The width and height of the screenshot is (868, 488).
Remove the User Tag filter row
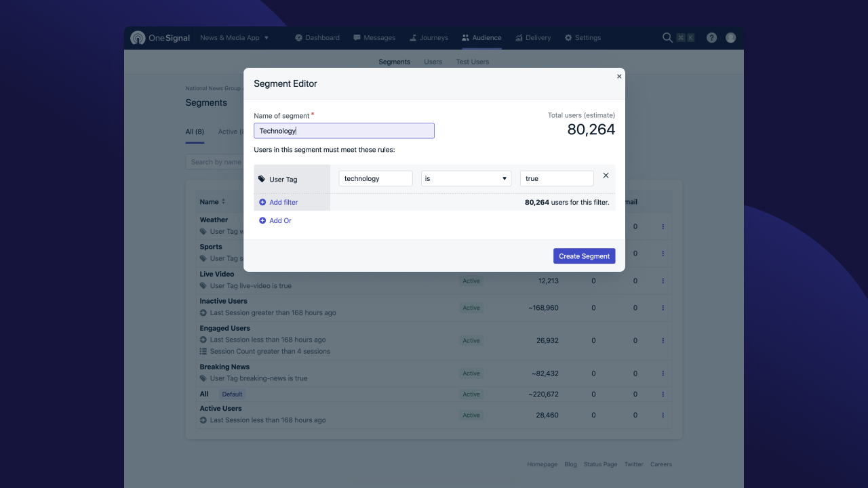(x=606, y=176)
